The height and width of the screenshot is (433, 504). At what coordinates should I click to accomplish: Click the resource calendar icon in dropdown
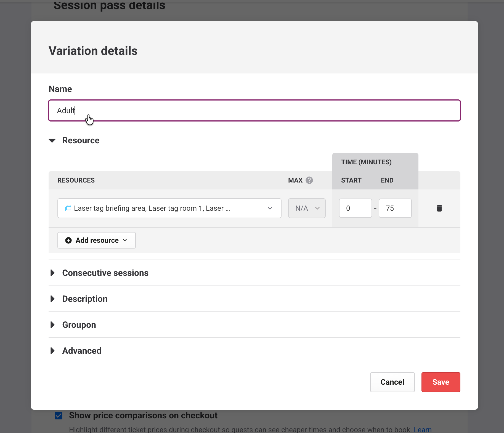68,208
